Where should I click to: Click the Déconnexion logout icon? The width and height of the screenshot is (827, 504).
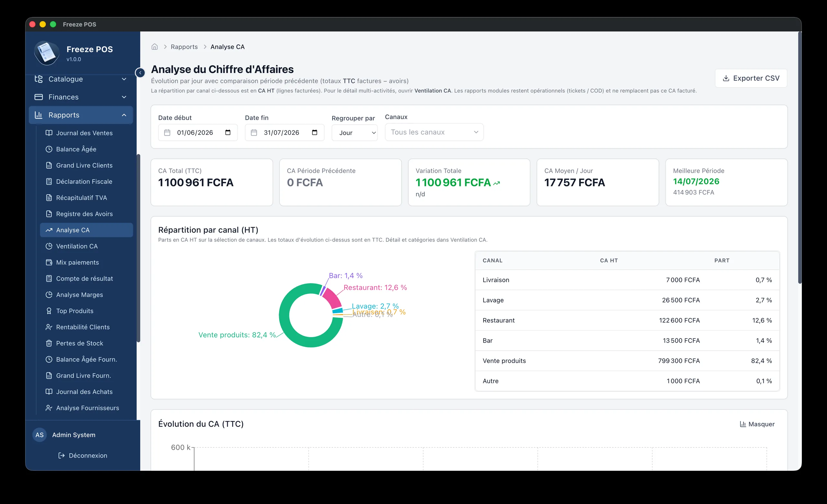click(61, 455)
